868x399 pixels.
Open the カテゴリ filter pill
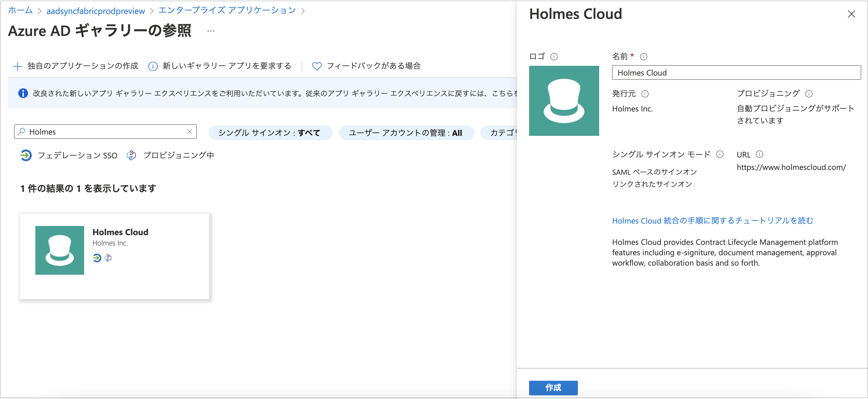click(499, 133)
